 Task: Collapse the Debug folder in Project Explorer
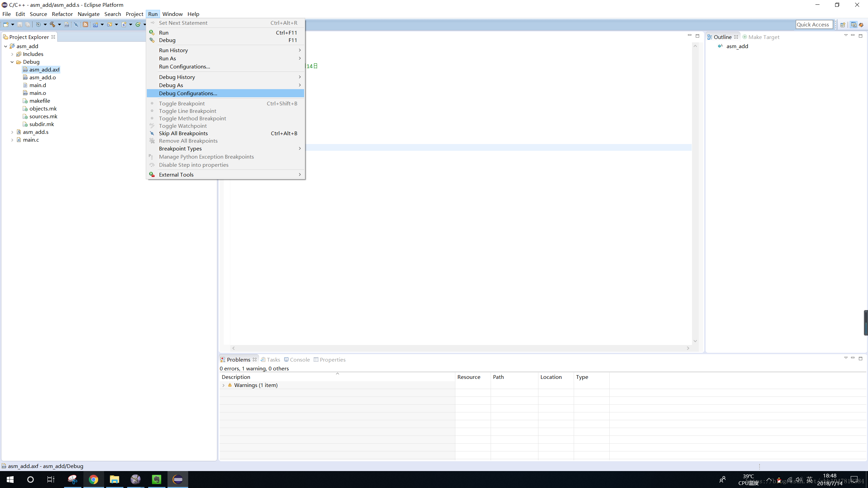tap(12, 62)
